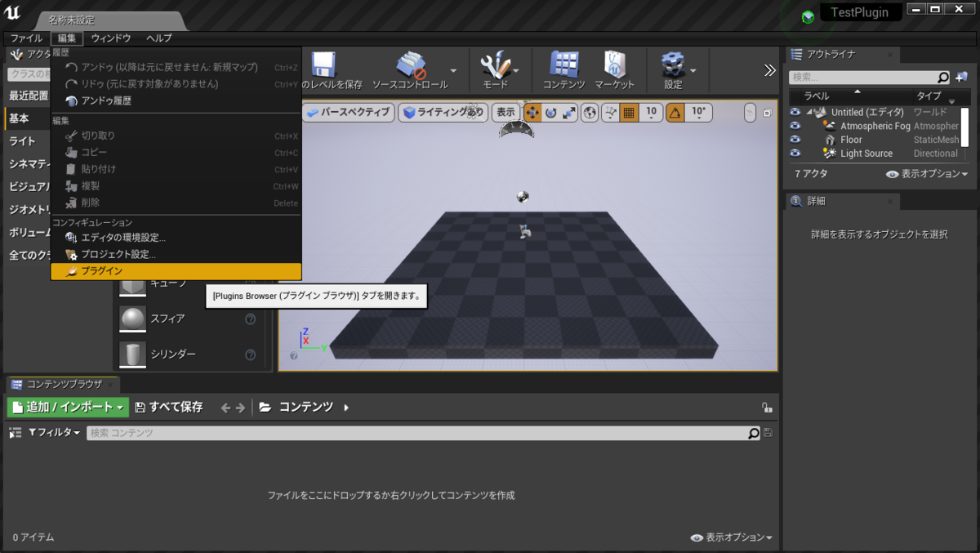
Task: Collapse the Untitled world tree node
Action: click(x=811, y=112)
